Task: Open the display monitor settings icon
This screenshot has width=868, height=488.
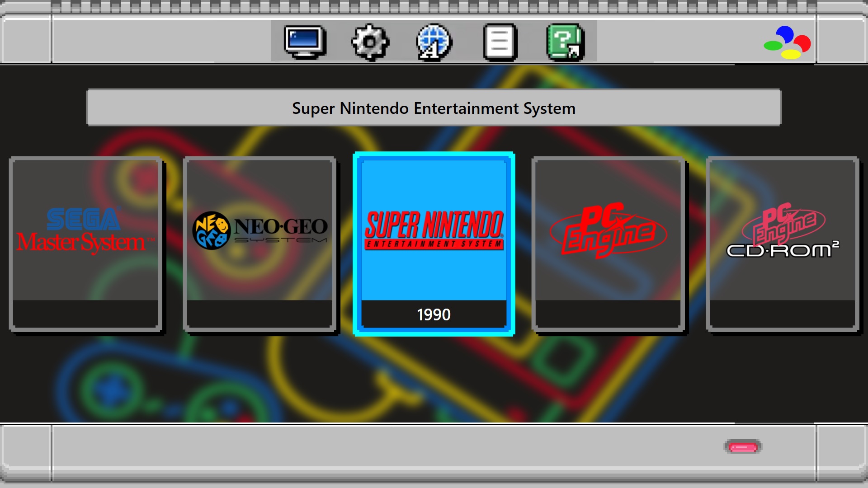Action: pos(305,42)
